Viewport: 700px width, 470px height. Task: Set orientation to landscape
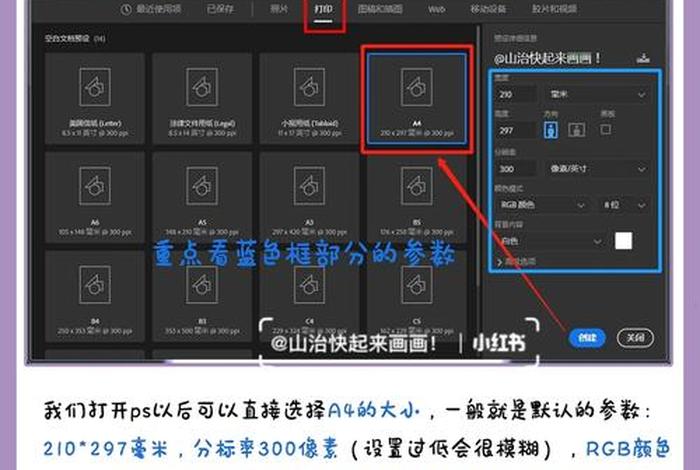pos(576,130)
